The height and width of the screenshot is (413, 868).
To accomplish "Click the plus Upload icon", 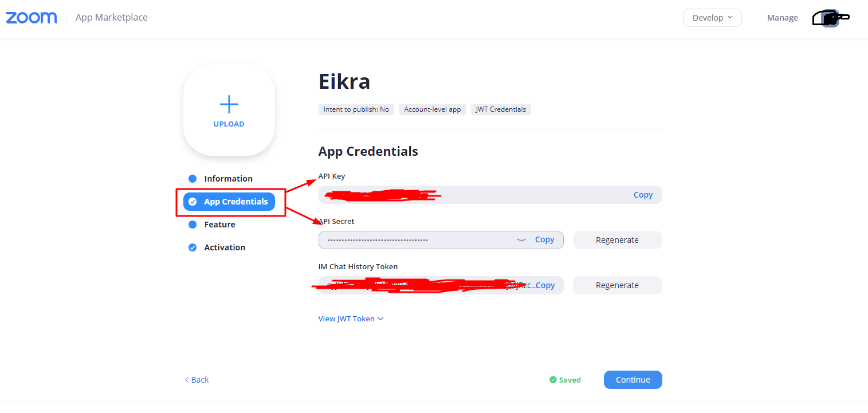I will pos(229,104).
